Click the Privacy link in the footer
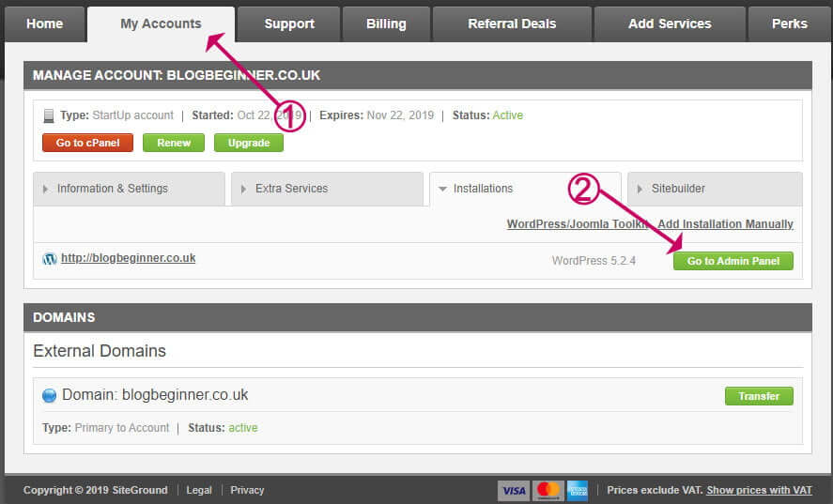The height and width of the screenshot is (504, 833). [247, 490]
